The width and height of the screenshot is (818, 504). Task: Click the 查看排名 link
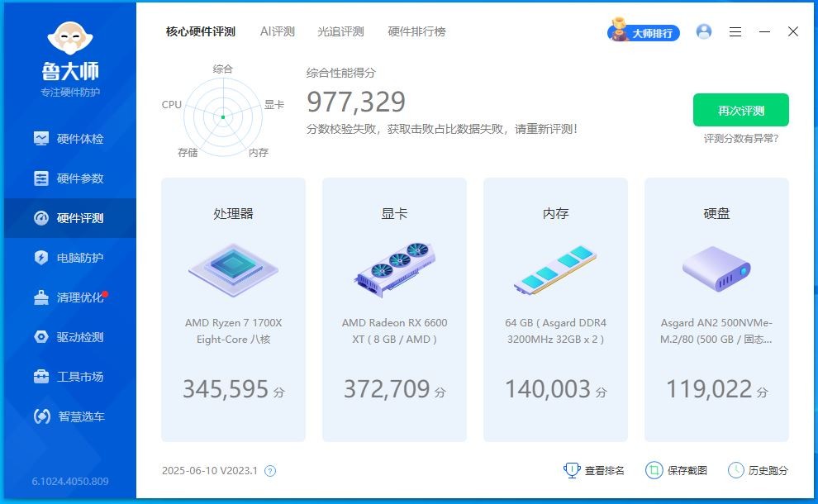point(604,471)
